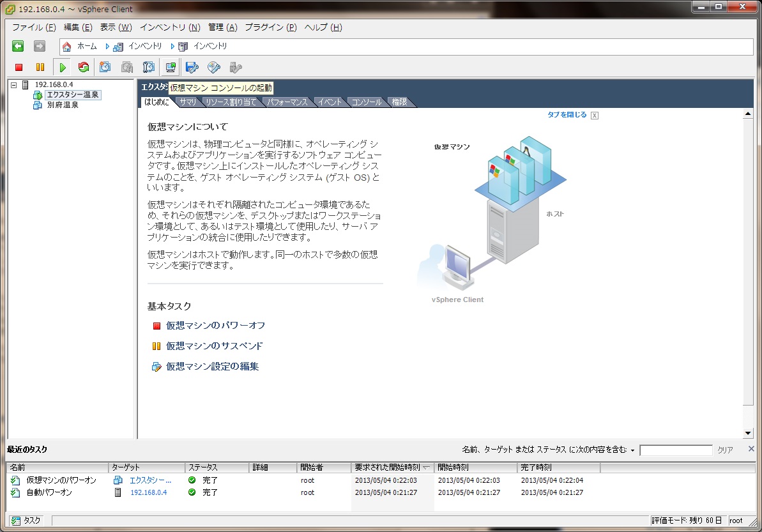Click host icon in 自動パワーオン task row

(118, 492)
